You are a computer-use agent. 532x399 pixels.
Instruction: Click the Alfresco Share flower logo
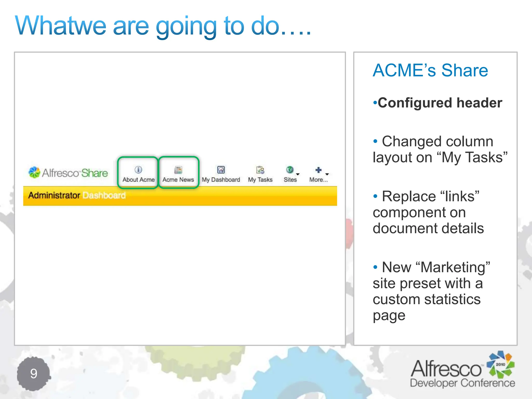point(34,172)
